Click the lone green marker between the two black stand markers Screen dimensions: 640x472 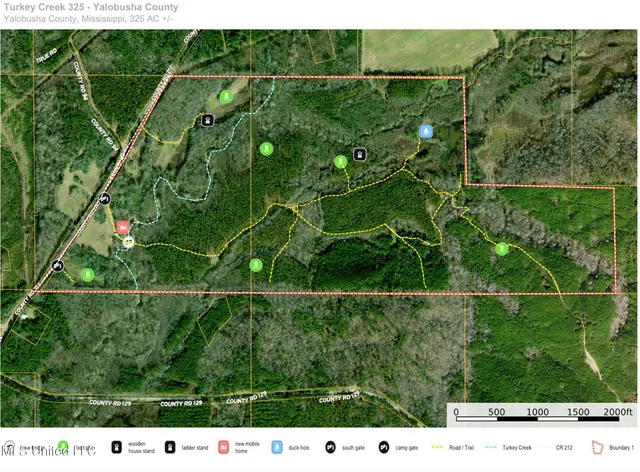[x=266, y=149]
